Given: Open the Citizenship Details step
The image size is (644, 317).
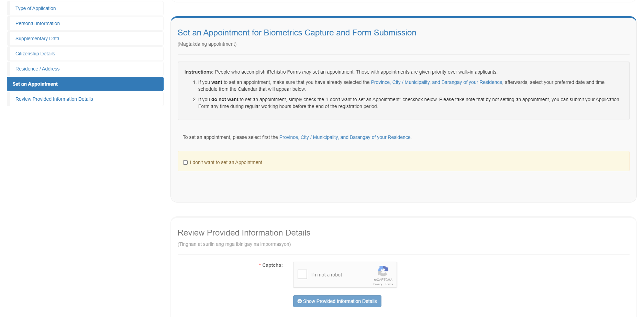Looking at the screenshot, I should (35, 54).
